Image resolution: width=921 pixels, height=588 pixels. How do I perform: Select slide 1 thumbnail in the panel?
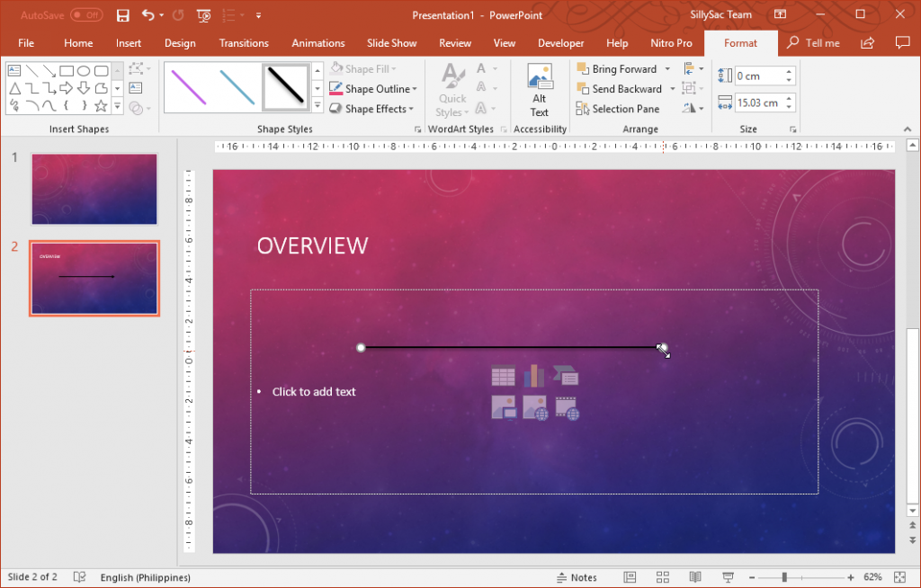point(94,189)
